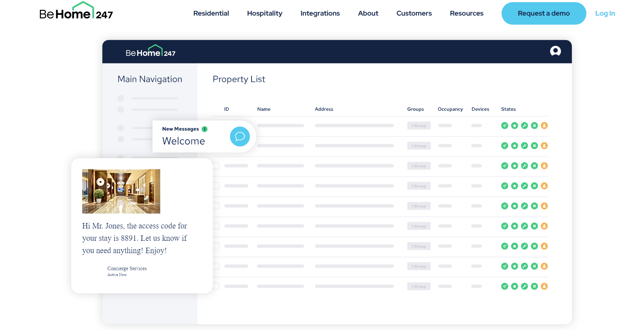Tick the checkbox of the last property row

[216, 286]
